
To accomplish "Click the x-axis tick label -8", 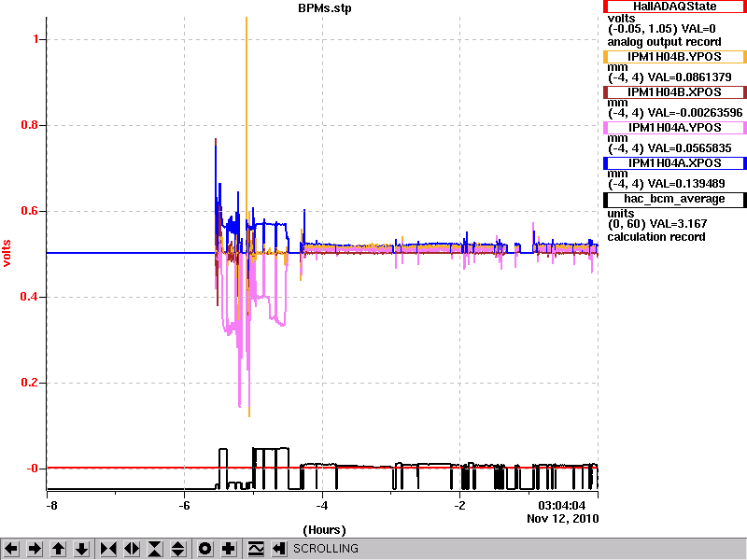I will (51, 506).
